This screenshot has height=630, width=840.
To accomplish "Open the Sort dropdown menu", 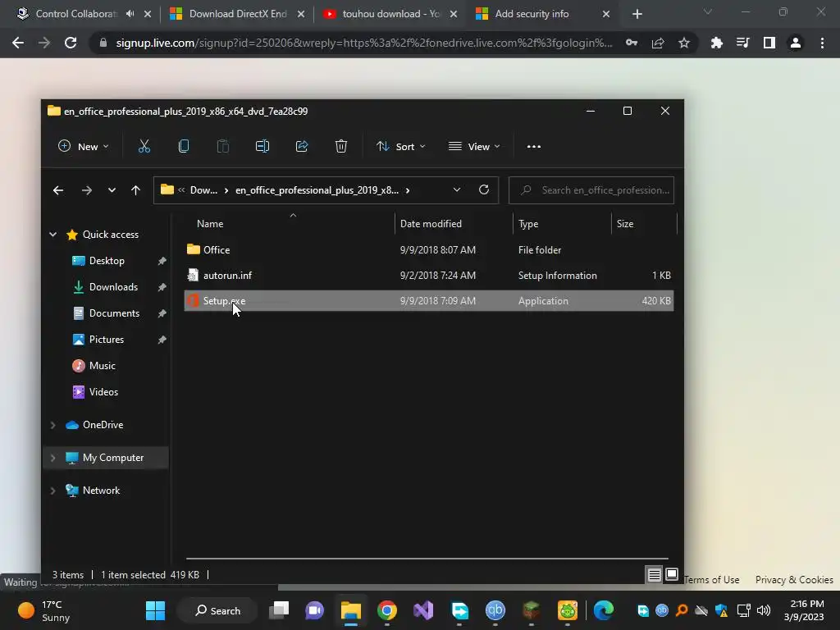I will pos(401,146).
